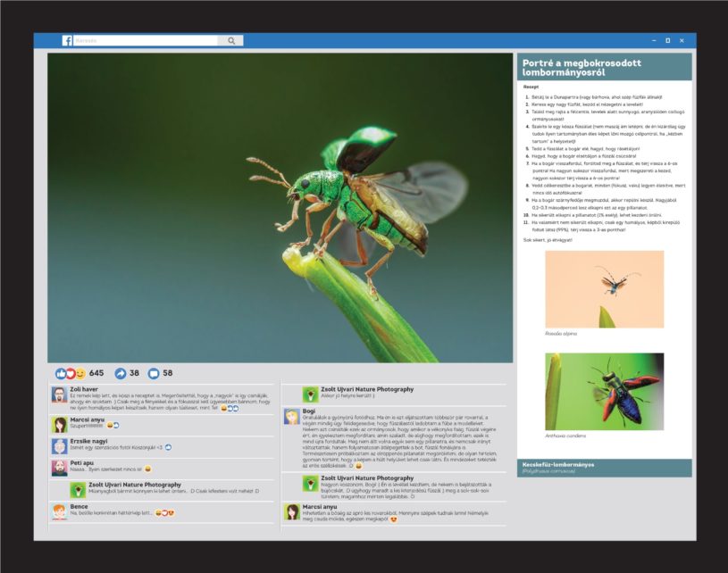The height and width of the screenshot is (573, 728).
Task: Click the comment bubble icon beside 58
Action: click(x=154, y=373)
